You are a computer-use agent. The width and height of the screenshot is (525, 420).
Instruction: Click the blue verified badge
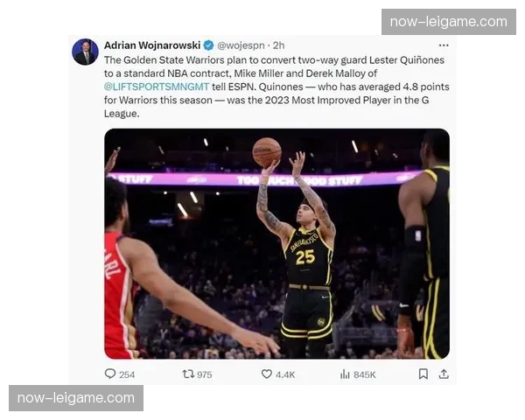click(x=208, y=45)
